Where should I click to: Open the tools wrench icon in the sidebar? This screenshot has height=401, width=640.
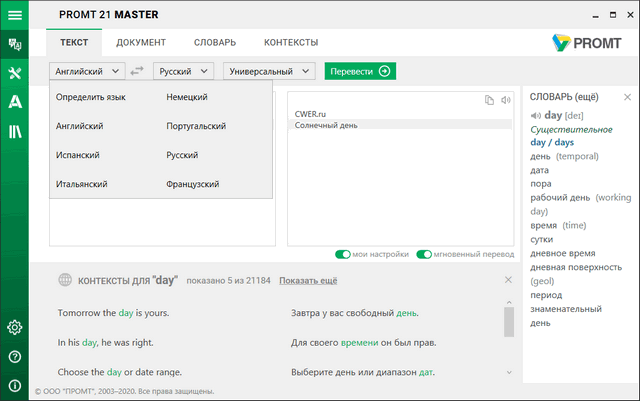point(15,73)
